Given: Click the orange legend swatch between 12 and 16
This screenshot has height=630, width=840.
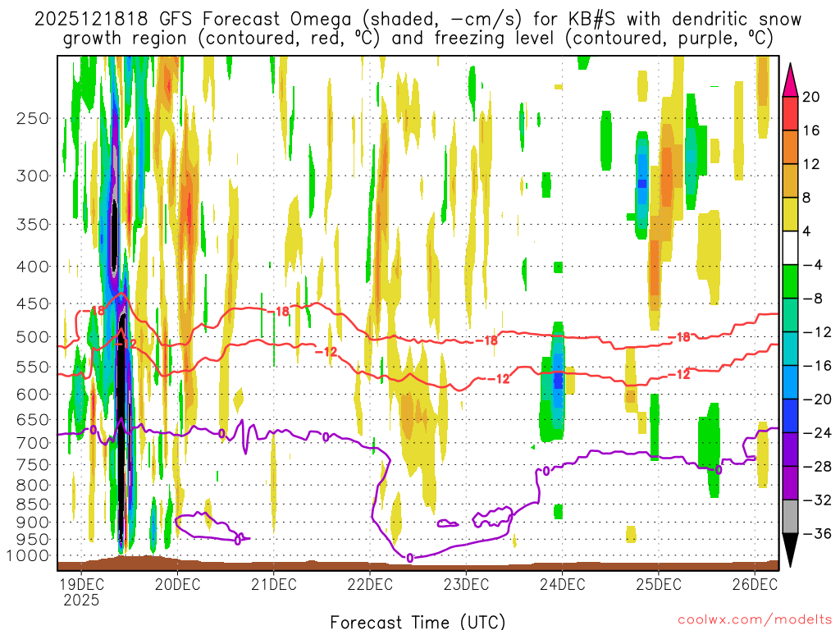Looking at the screenshot, I should [x=790, y=148].
